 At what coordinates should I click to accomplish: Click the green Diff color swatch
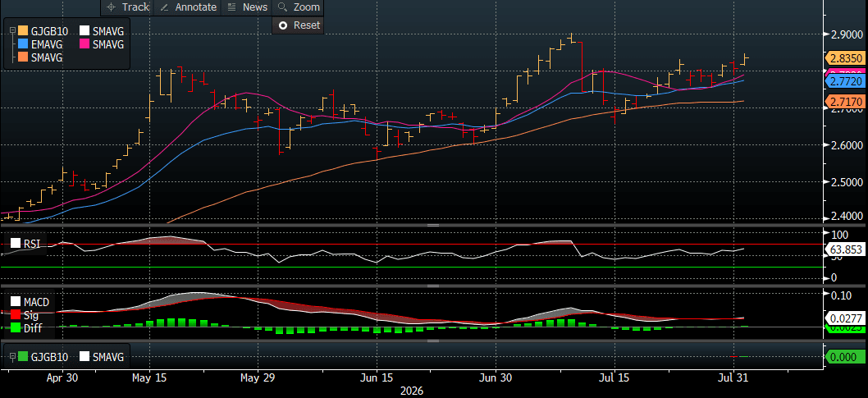coord(15,329)
